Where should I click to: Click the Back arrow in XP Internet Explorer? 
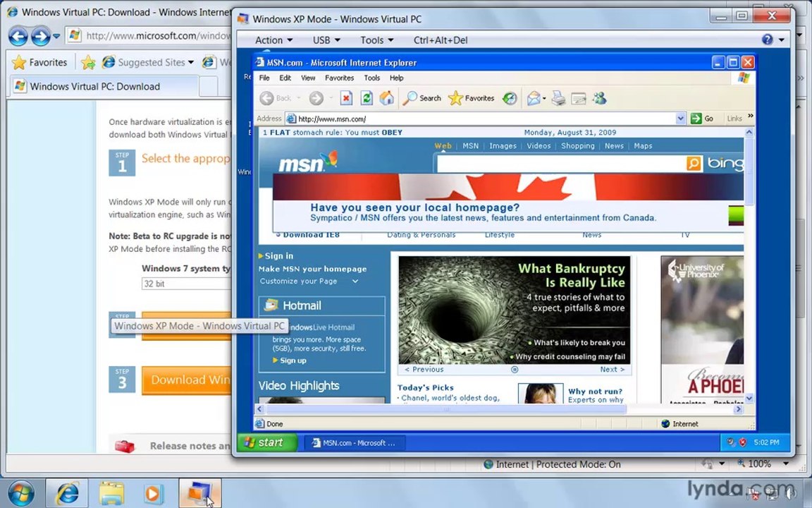click(x=266, y=98)
